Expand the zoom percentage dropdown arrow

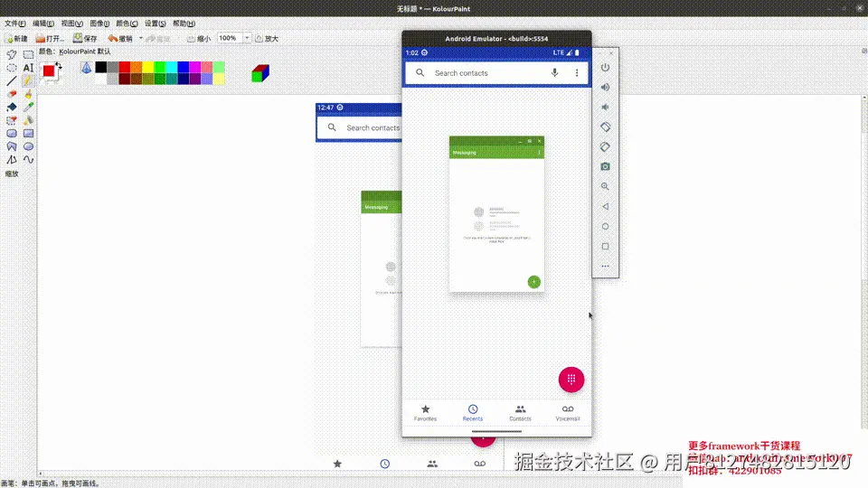pyautogui.click(x=247, y=38)
